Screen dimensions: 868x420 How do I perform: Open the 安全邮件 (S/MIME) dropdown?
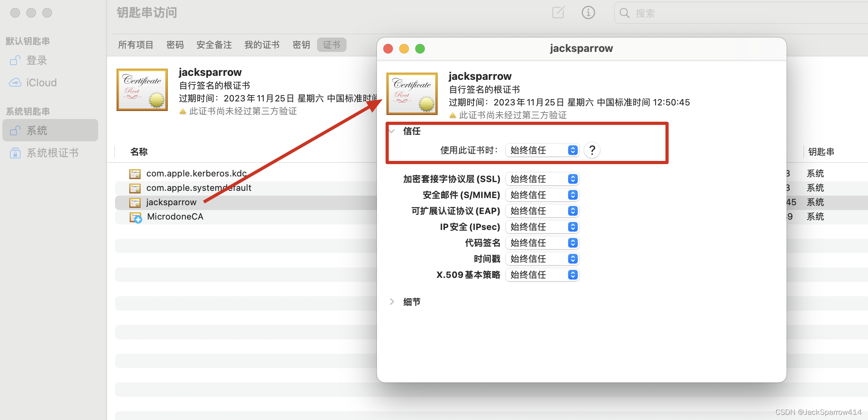coord(542,195)
